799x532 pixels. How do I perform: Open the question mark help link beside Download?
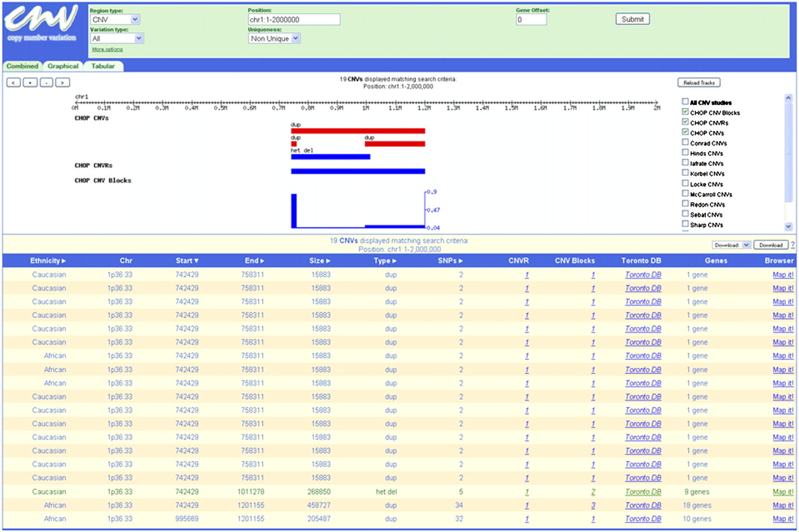(793, 245)
